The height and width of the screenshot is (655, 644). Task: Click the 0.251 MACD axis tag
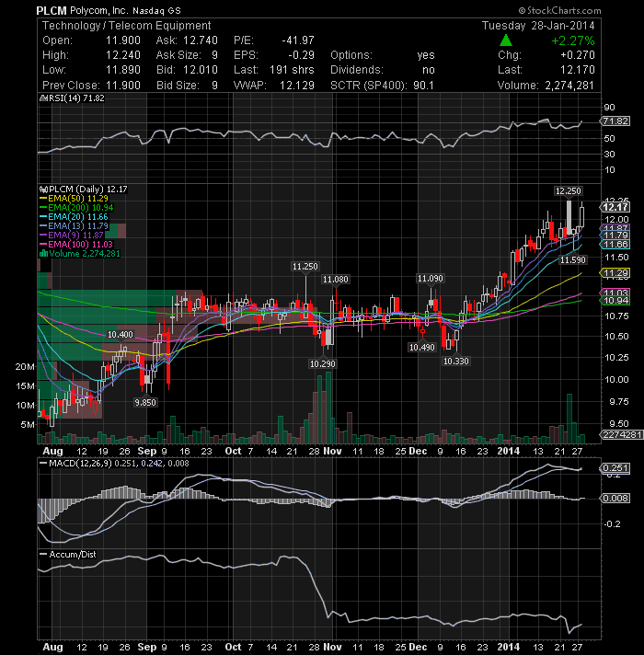pyautogui.click(x=615, y=468)
